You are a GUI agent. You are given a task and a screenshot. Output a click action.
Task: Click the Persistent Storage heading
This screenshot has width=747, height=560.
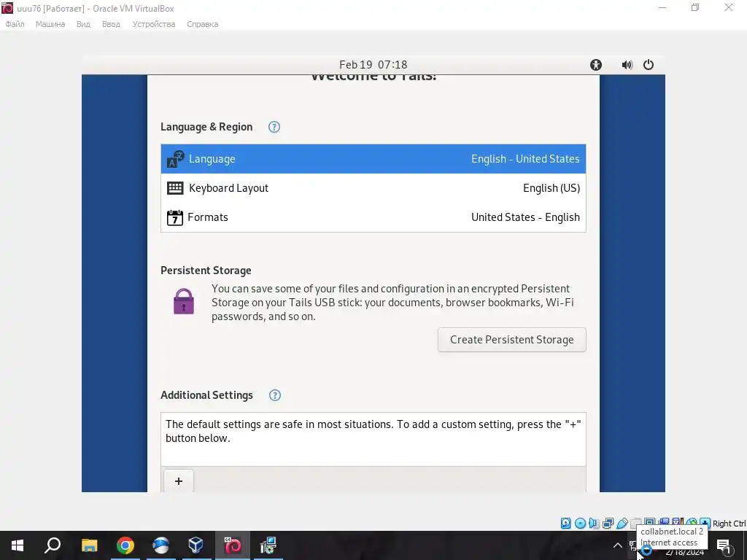206,271
